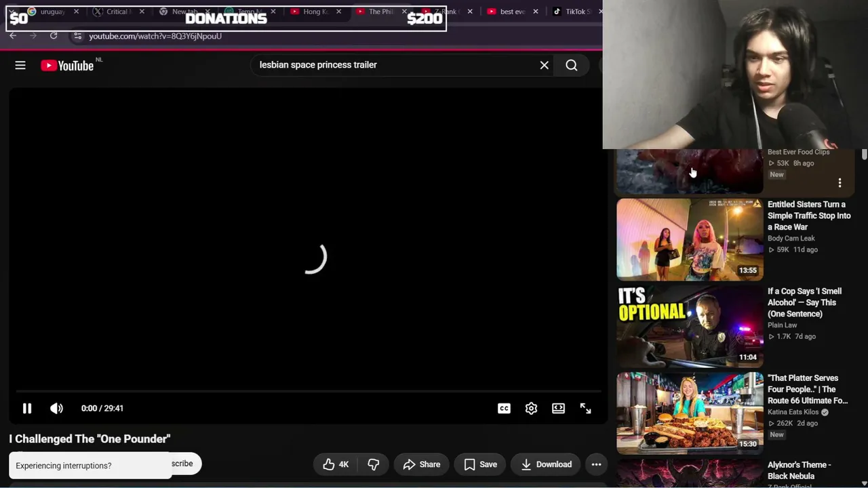Screen dimensions: 868x488
Task: Click the partially hidden Subscribe button
Action: 186,464
